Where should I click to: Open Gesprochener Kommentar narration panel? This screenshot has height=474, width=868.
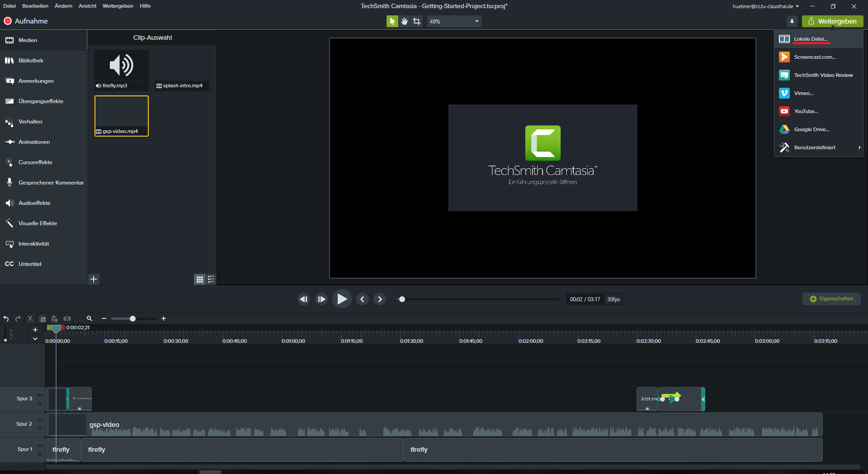click(x=43, y=183)
